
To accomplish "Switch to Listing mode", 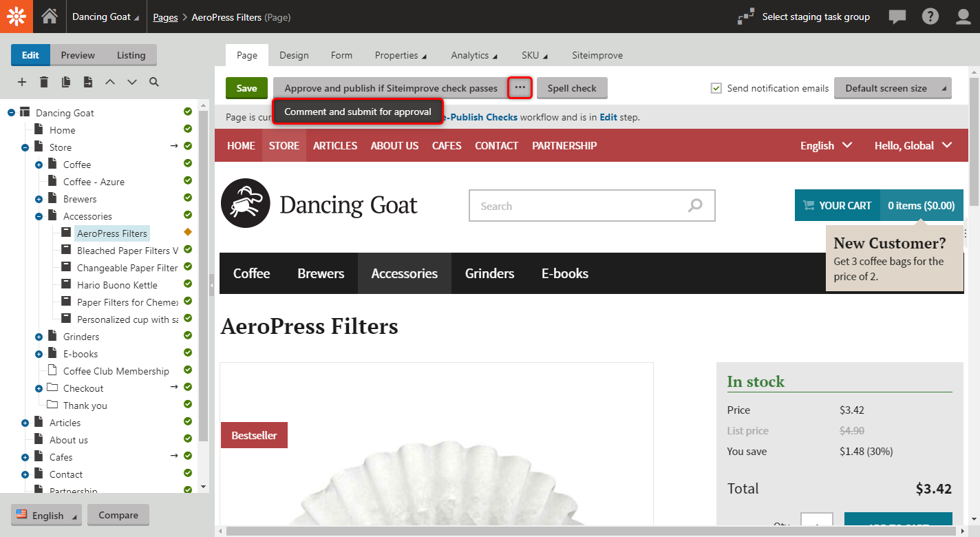I will click(x=131, y=55).
